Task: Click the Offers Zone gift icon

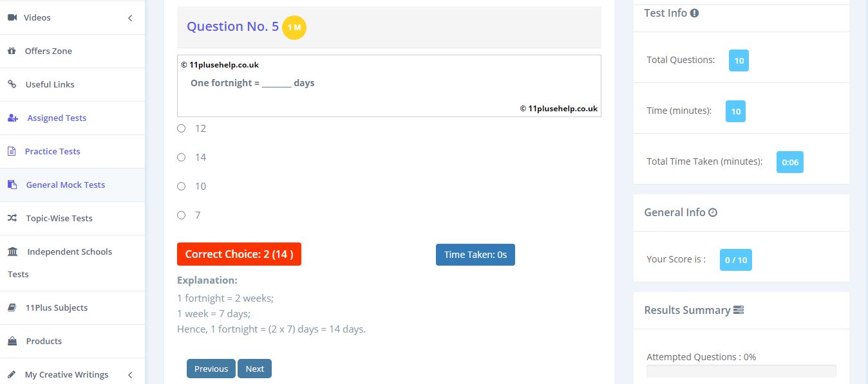Action: pyautogui.click(x=12, y=51)
